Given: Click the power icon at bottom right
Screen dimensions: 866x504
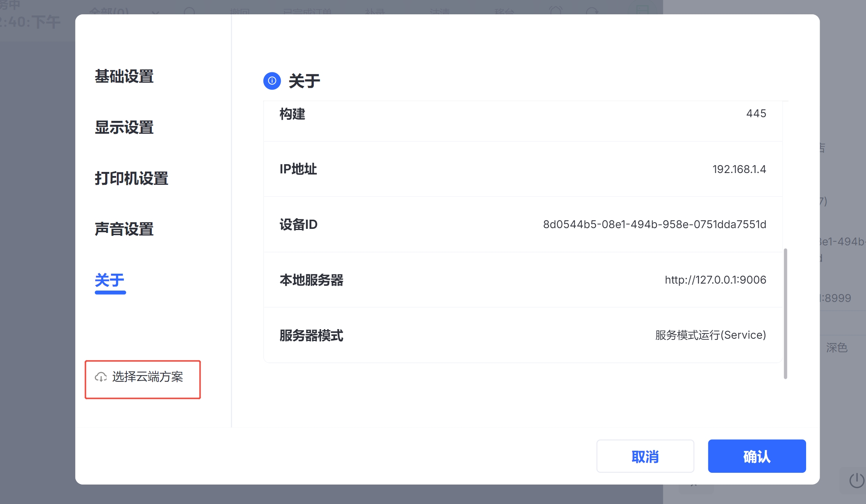Looking at the screenshot, I should click(x=856, y=480).
